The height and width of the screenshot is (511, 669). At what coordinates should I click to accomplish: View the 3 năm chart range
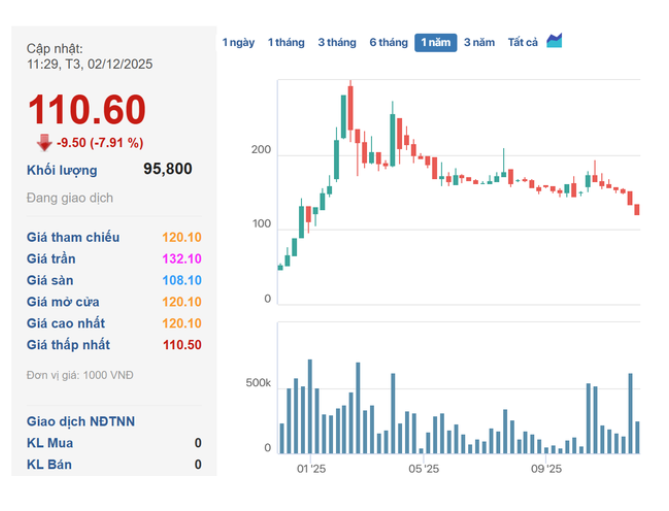479,42
